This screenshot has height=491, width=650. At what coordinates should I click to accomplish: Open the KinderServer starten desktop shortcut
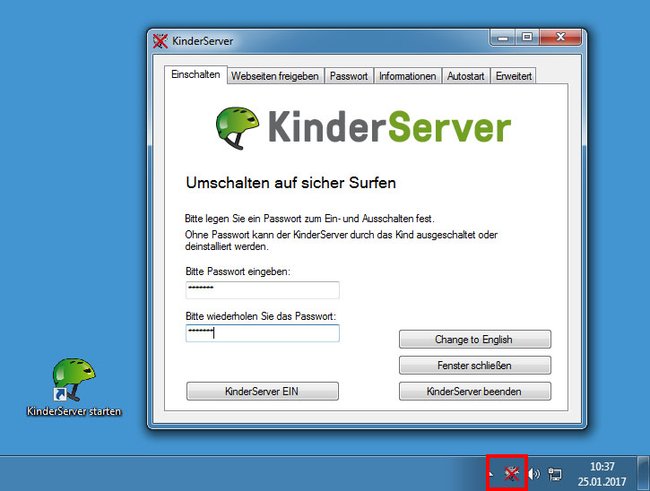[x=74, y=387]
